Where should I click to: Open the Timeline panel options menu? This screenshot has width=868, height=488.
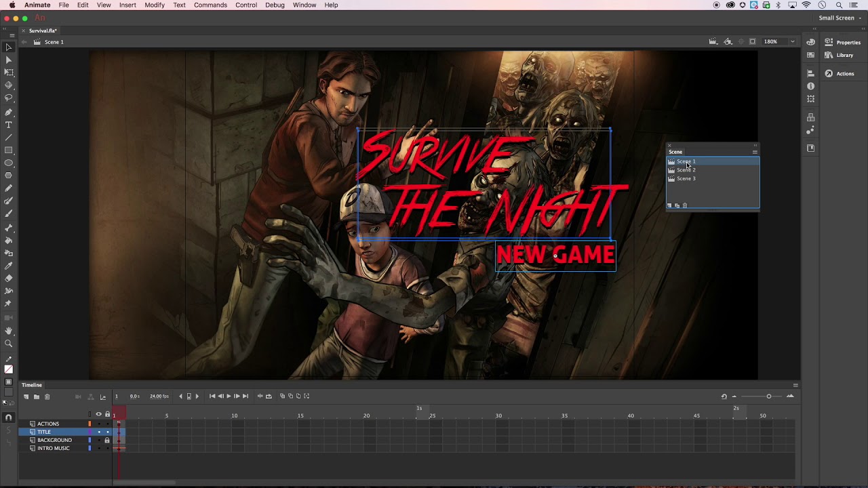[795, 385]
